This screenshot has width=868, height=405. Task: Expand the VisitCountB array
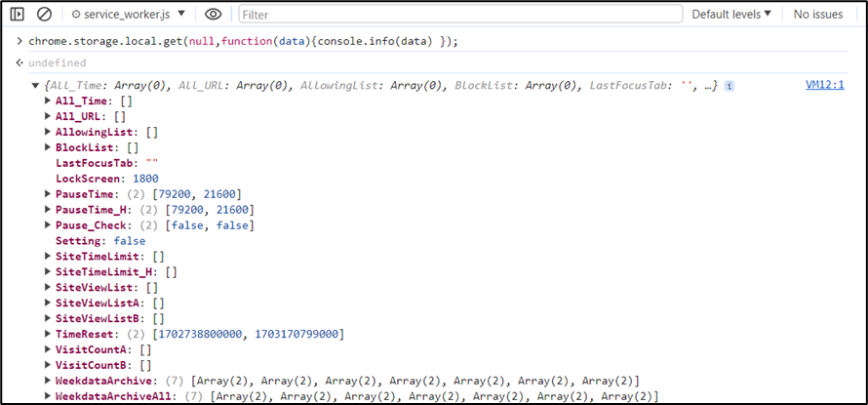(48, 365)
